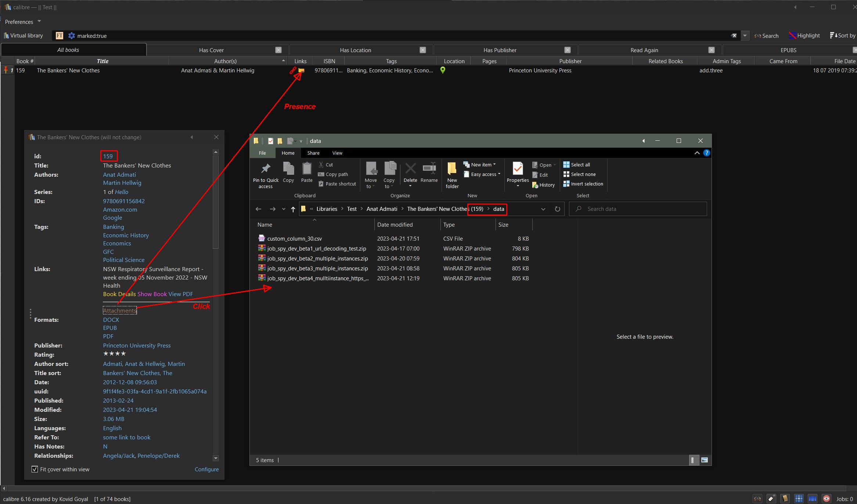Open advanced search gear icon

pos(71,36)
